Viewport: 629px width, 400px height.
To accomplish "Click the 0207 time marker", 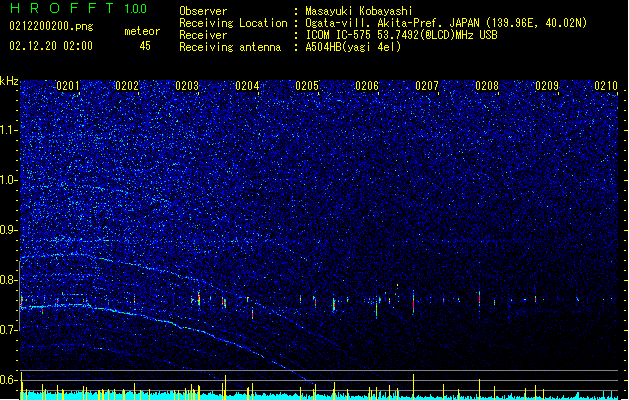I will point(427,86).
